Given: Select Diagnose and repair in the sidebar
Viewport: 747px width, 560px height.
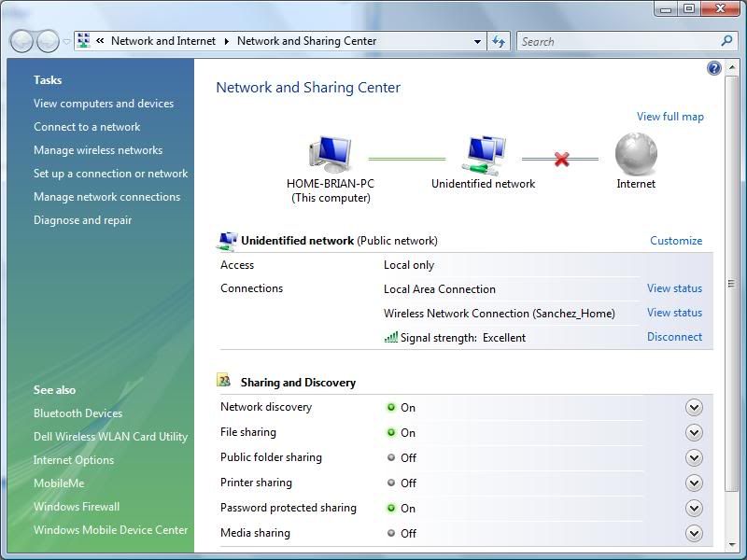Looking at the screenshot, I should tap(81, 219).
